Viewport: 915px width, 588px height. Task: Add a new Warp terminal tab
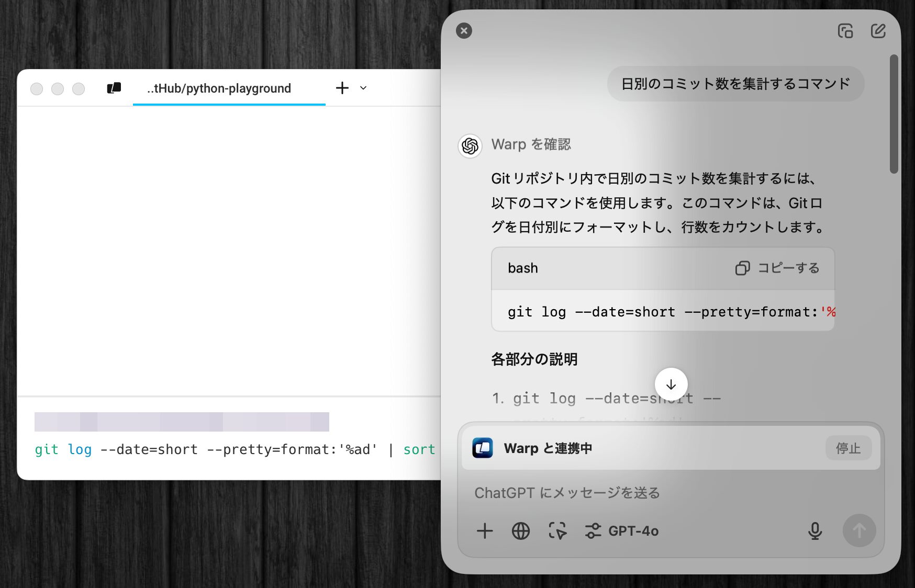click(342, 88)
